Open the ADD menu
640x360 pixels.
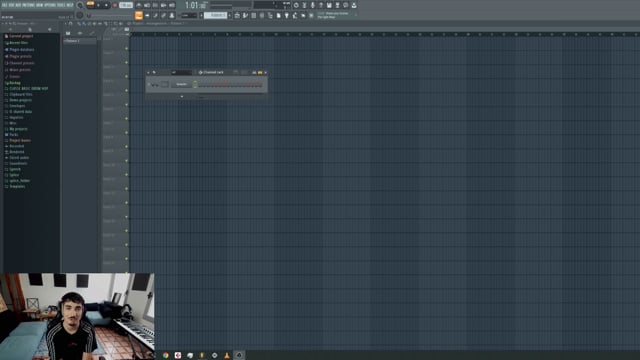click(x=18, y=5)
